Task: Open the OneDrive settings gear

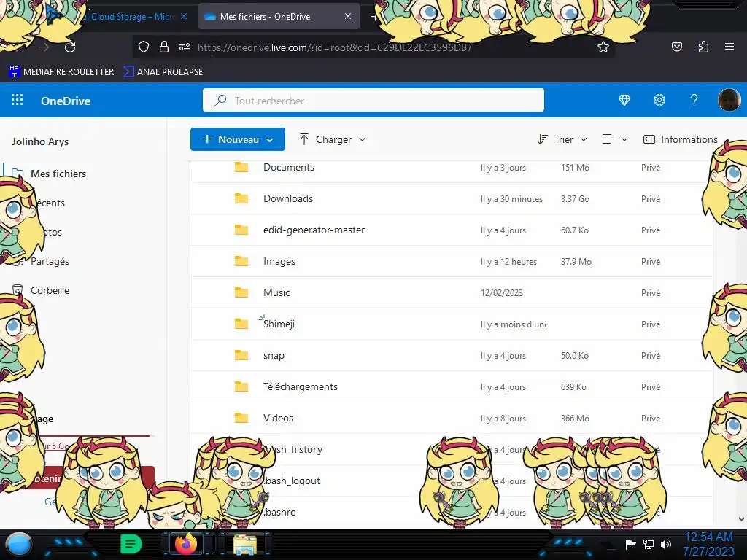Action: [x=659, y=100]
